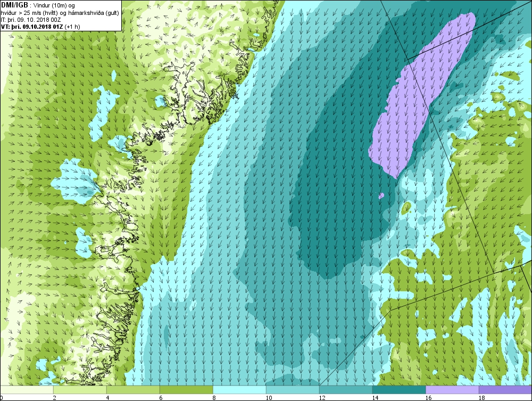Click the legend label "12"
This screenshot has height=401, width=532.
point(322,398)
